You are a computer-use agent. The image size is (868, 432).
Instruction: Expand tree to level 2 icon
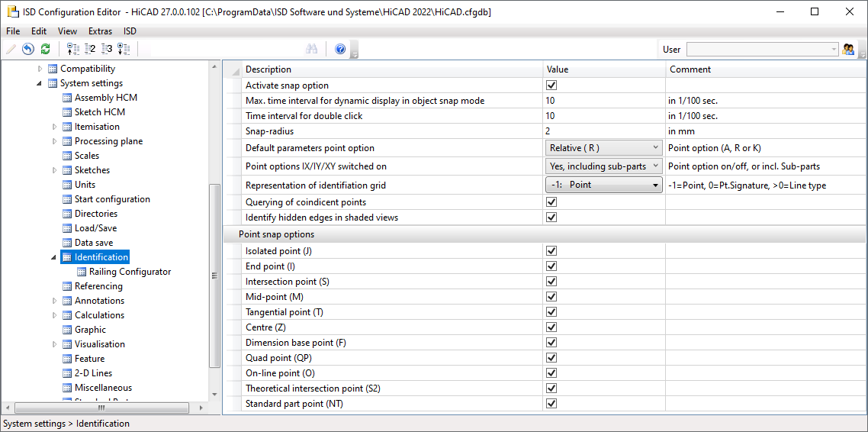90,49
